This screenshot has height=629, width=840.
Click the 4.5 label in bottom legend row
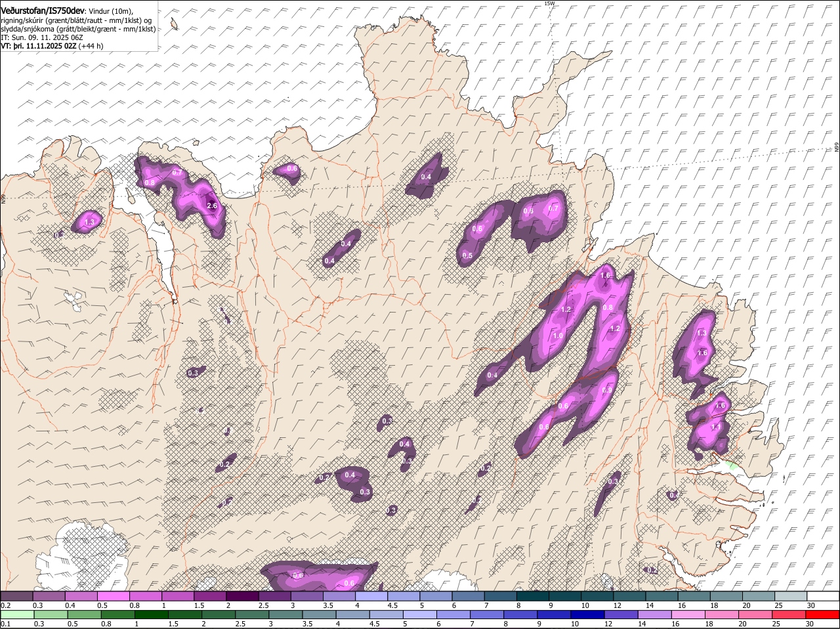[x=375, y=624]
